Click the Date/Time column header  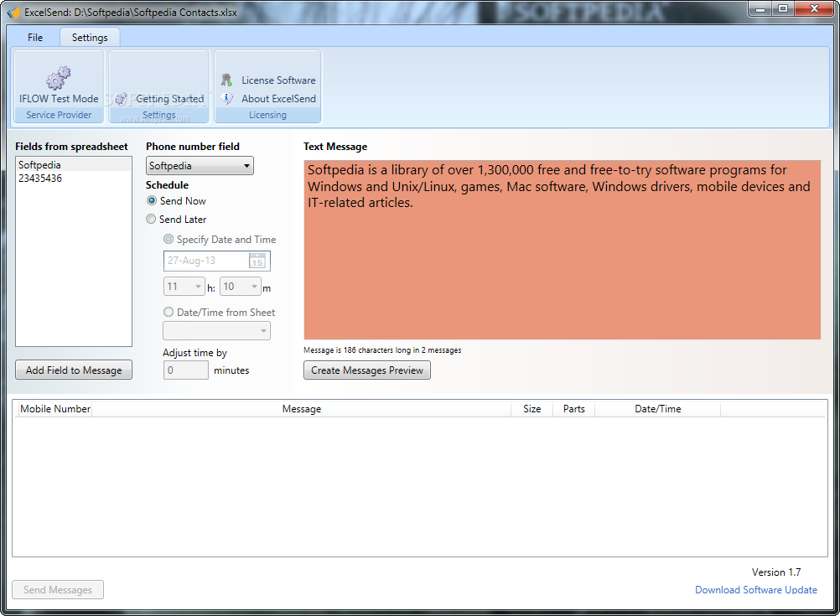tap(658, 409)
